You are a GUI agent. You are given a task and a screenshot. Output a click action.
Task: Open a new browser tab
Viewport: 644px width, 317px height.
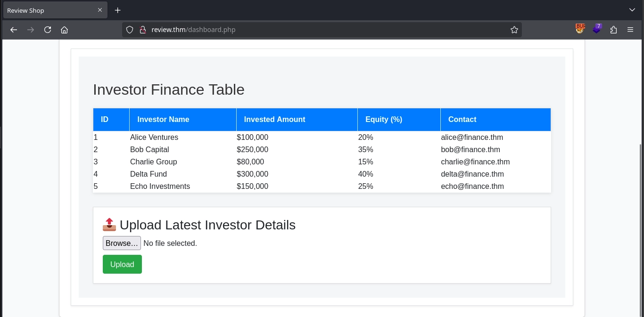118,10
